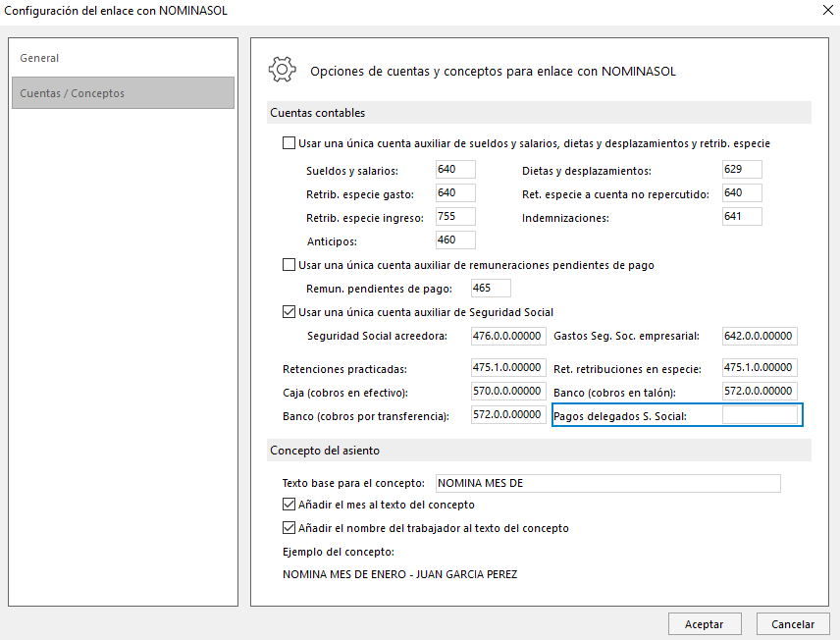Uncheck single auxiliary account for Seguridad Social
840x640 pixels.
[289, 312]
